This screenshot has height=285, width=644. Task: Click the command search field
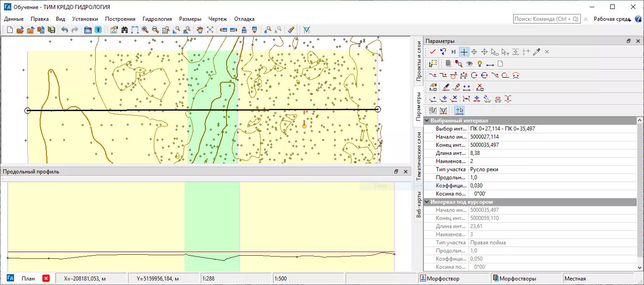click(x=547, y=19)
